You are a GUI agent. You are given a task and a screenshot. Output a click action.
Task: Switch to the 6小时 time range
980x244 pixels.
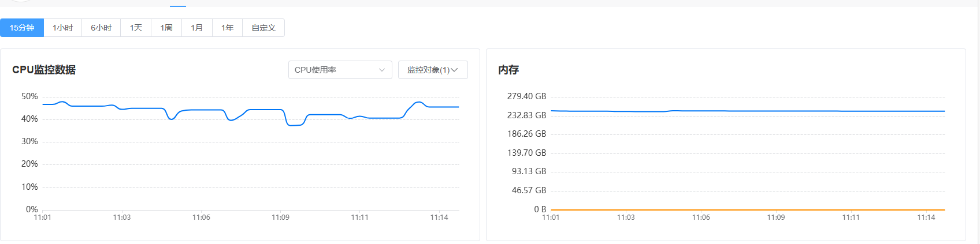tap(101, 28)
